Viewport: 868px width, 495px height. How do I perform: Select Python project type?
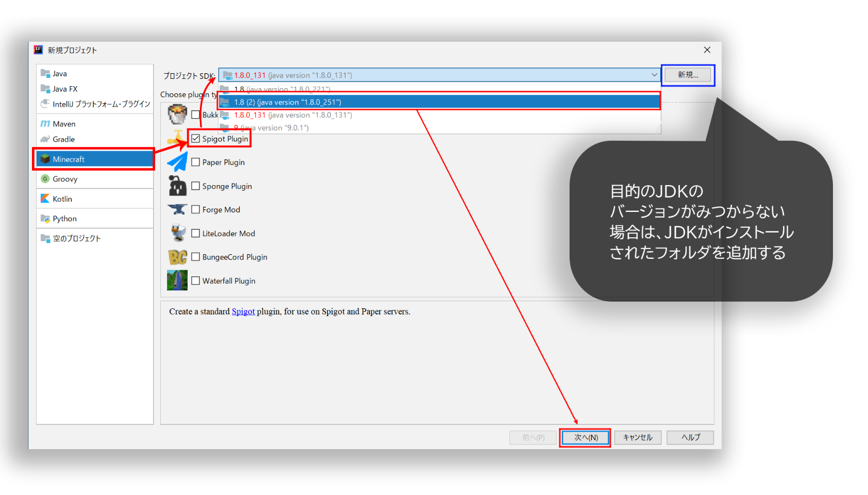(95, 219)
